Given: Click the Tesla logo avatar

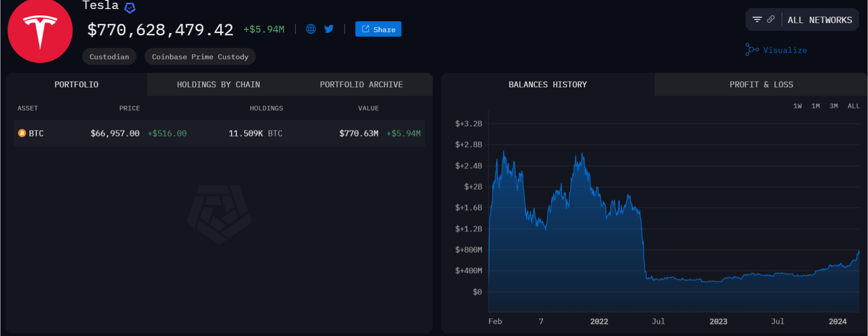Looking at the screenshot, I should 40,31.
